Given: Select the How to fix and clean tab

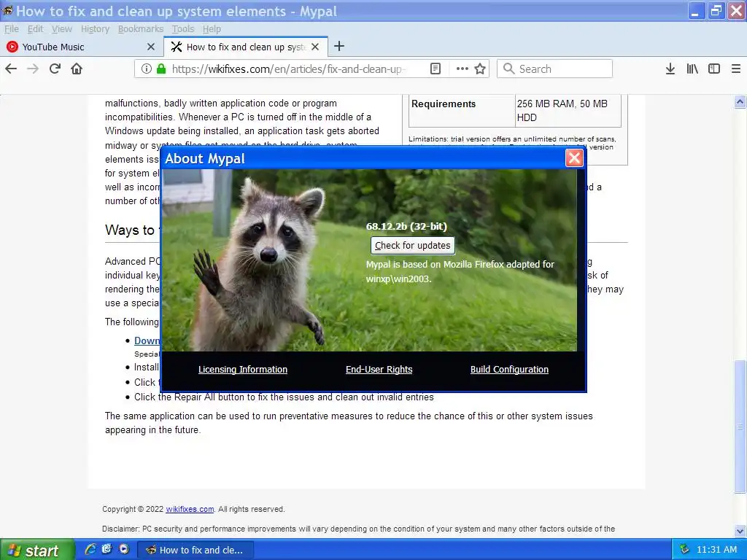Looking at the screenshot, I should click(x=245, y=47).
